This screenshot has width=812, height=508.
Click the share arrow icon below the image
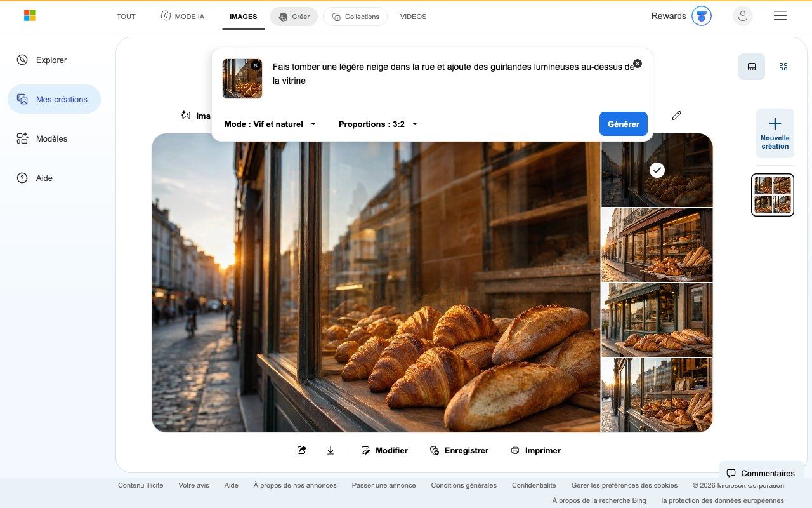click(302, 450)
